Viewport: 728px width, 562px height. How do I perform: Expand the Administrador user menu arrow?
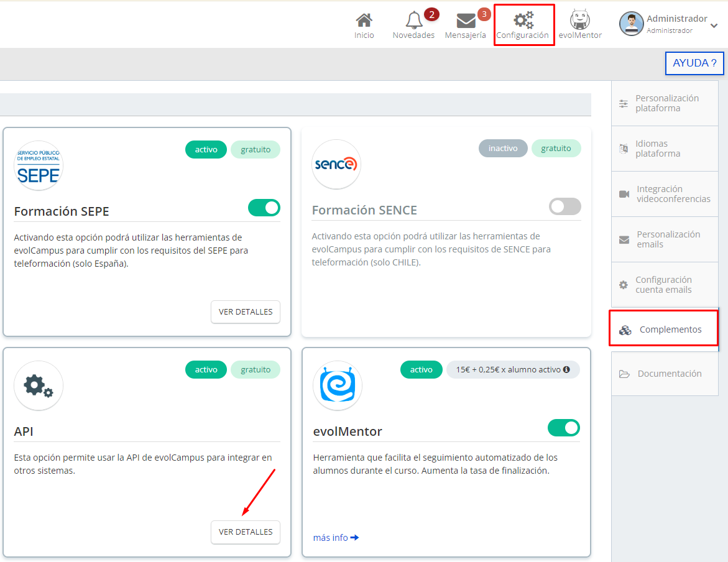tap(714, 26)
